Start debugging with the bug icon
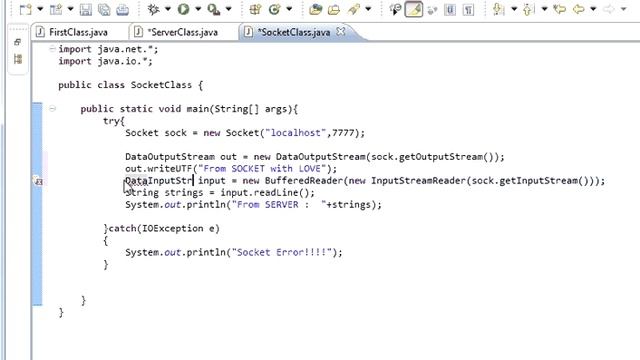Screen dimensions: 640x360 pyautogui.click(x=153, y=9)
